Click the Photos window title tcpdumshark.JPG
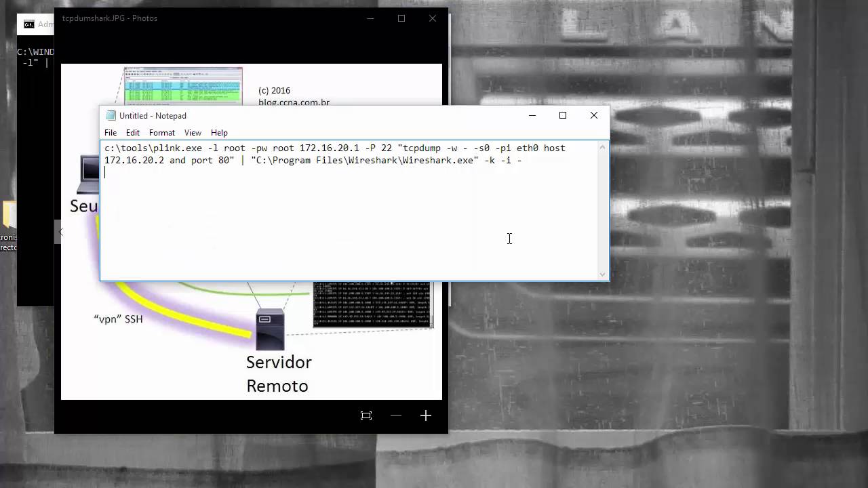868x488 pixels. coord(110,18)
